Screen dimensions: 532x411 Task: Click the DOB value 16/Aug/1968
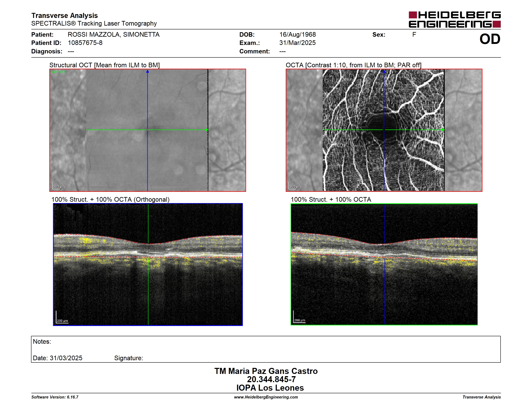click(x=297, y=35)
